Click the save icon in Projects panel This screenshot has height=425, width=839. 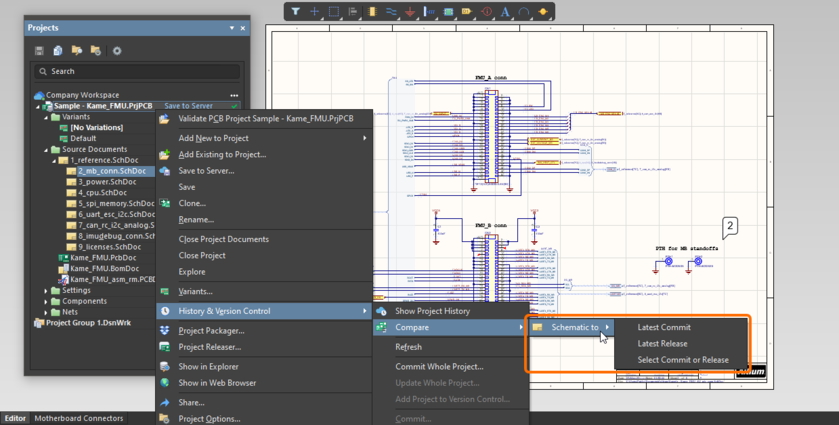coord(39,51)
